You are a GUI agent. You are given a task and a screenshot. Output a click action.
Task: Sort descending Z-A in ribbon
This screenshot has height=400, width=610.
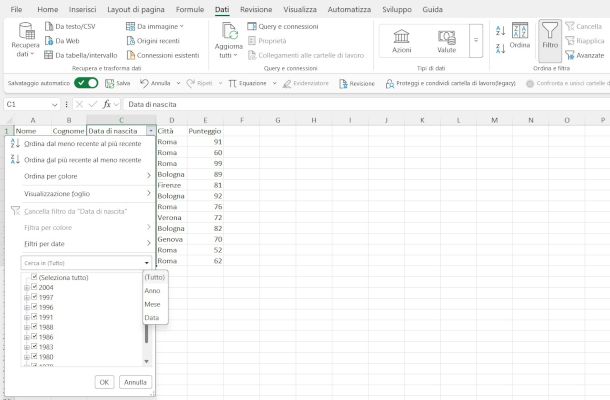point(500,48)
